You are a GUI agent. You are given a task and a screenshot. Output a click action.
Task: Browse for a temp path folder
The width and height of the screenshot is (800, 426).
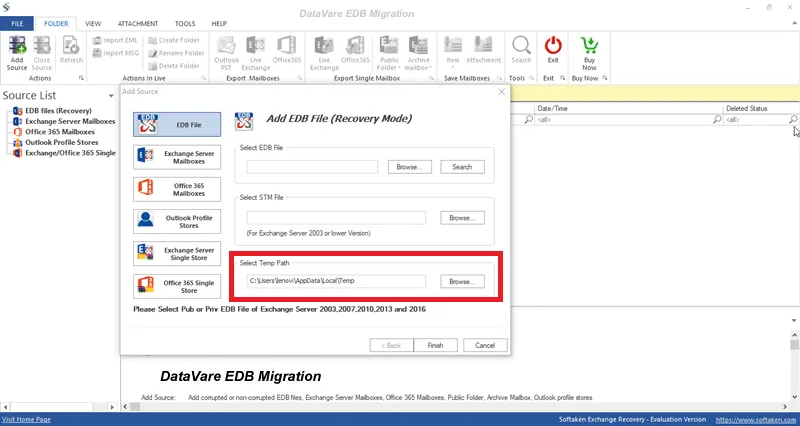click(462, 281)
